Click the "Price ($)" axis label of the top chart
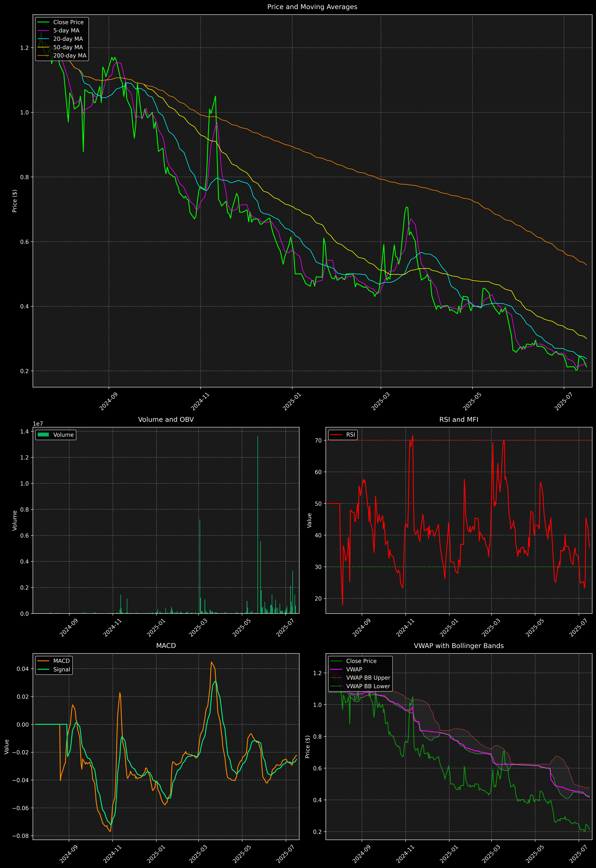This screenshot has height=868, width=596. click(15, 201)
